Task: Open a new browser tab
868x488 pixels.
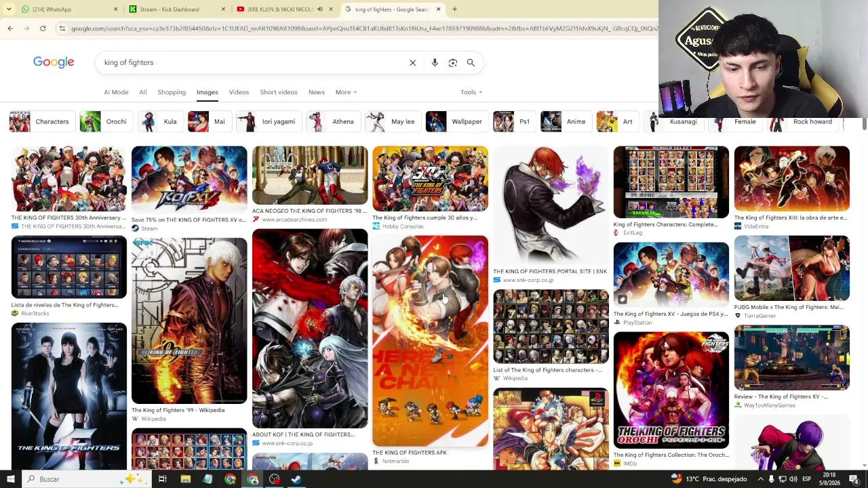Action: click(454, 9)
